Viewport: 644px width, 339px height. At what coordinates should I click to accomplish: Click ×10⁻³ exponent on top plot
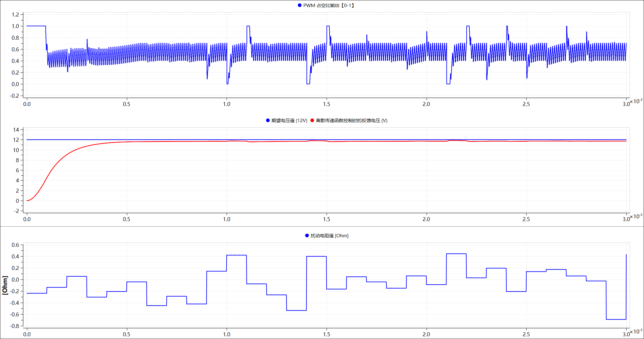click(x=636, y=101)
